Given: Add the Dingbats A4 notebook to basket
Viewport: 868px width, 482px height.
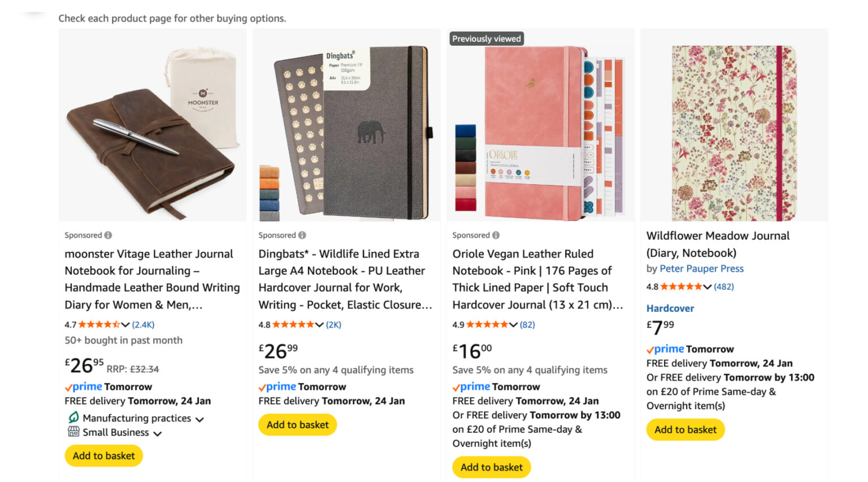Looking at the screenshot, I should [298, 424].
